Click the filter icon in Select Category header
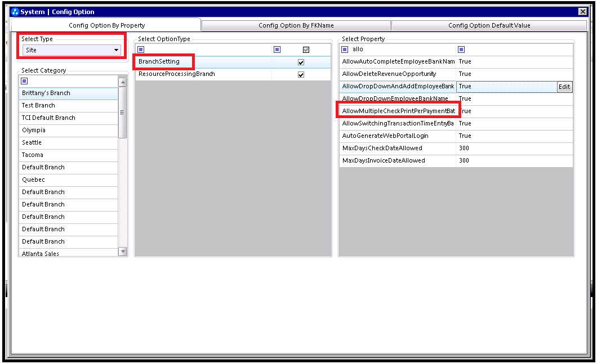597x364 pixels. coord(24,81)
